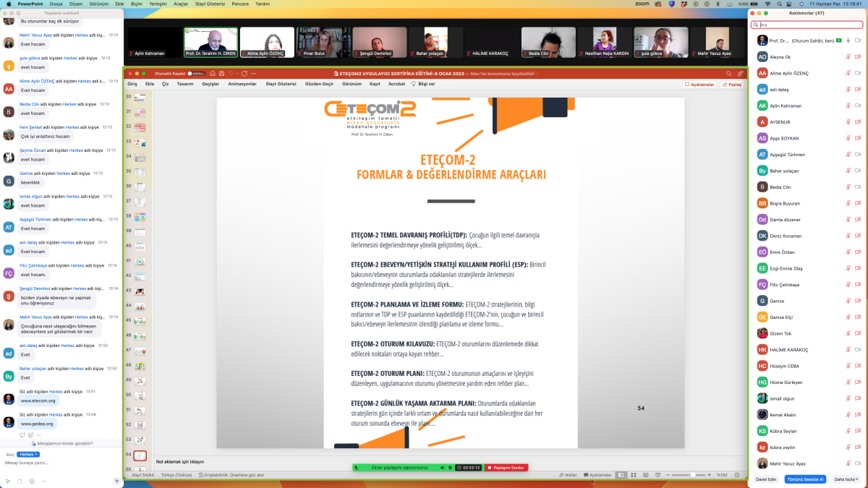The width and height of the screenshot is (868, 488).
Task: Open the Gözden Geçir ribbon tab
Action: (320, 84)
